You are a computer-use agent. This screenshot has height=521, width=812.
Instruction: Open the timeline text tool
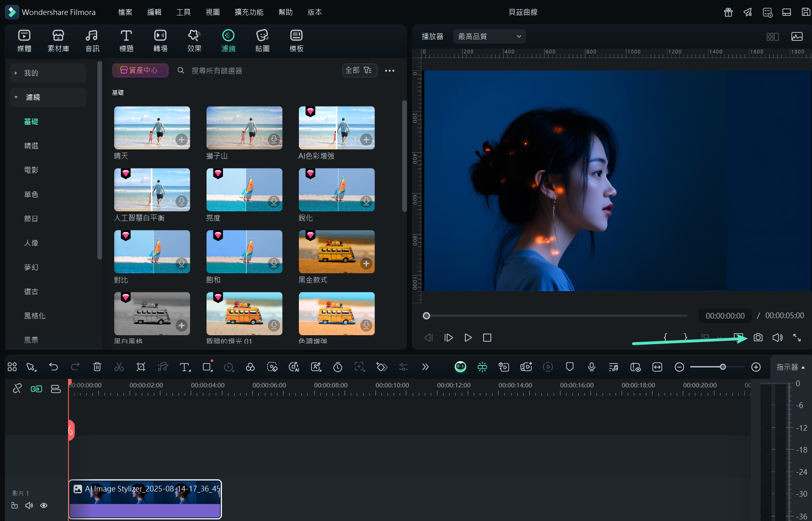tap(185, 367)
